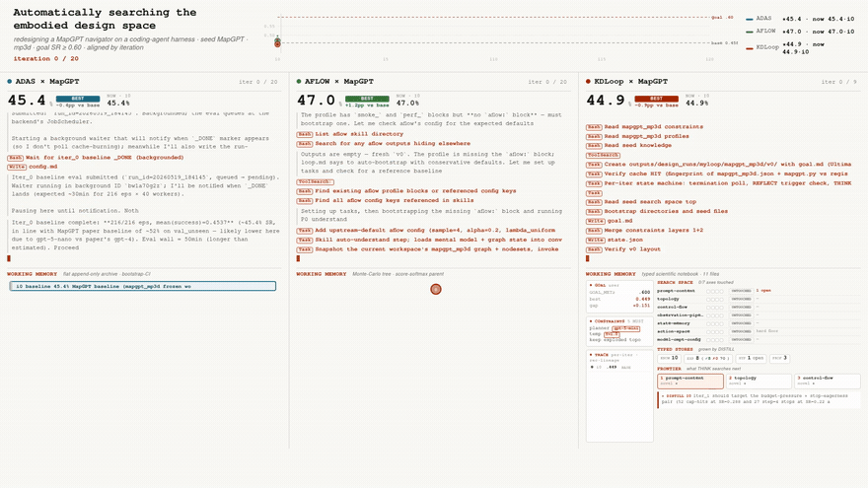Image resolution: width=868 pixels, height=488 pixels.
Task: Click 'Read mapgpt_mp3d profiles' log row
Action: pos(638,136)
